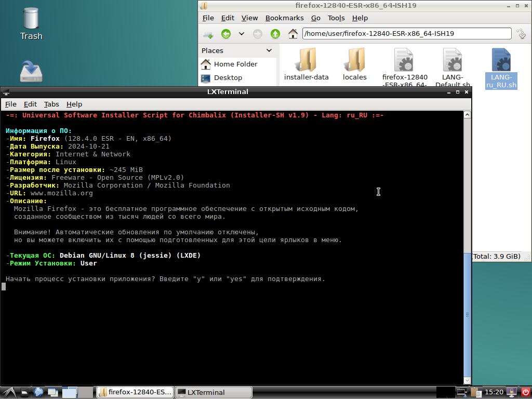Image resolution: width=532 pixels, height=399 pixels.
Task: Open the Trash icon on the desktop
Action: coord(31,23)
